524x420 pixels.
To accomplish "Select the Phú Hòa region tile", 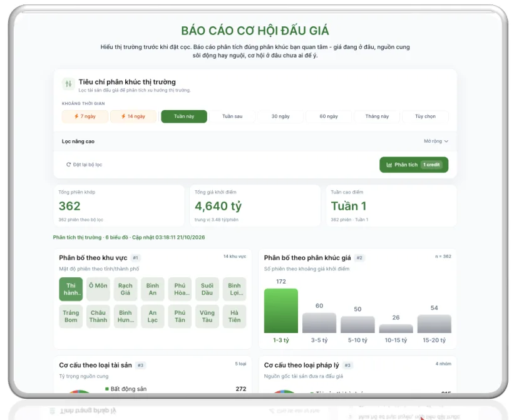I will coord(180,289).
